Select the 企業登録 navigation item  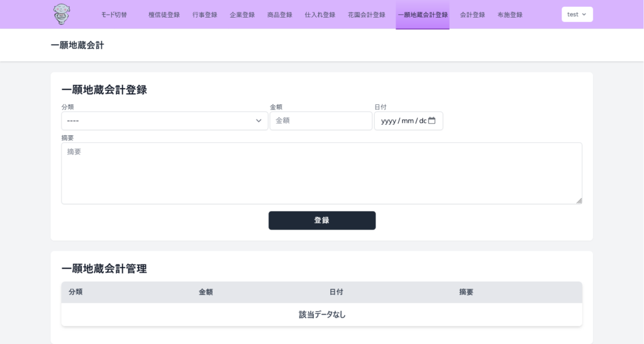242,14
